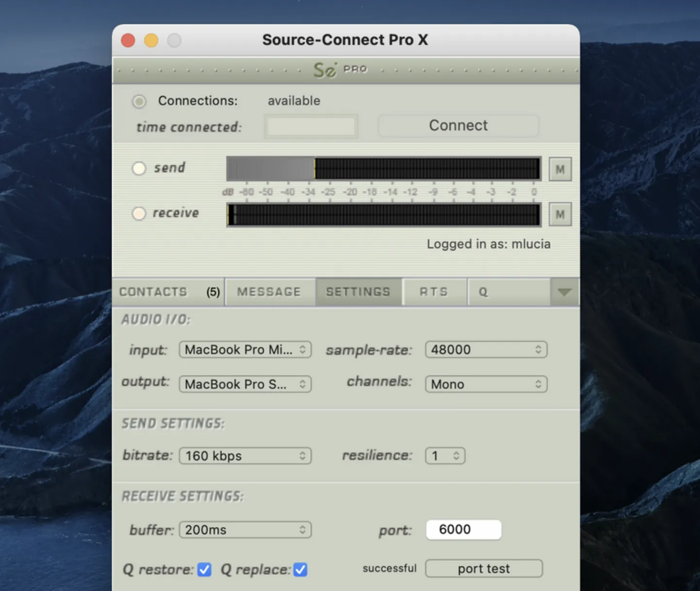Viewport: 700px width, 591px height.
Task: Open the output device dropdown
Action: (245, 384)
